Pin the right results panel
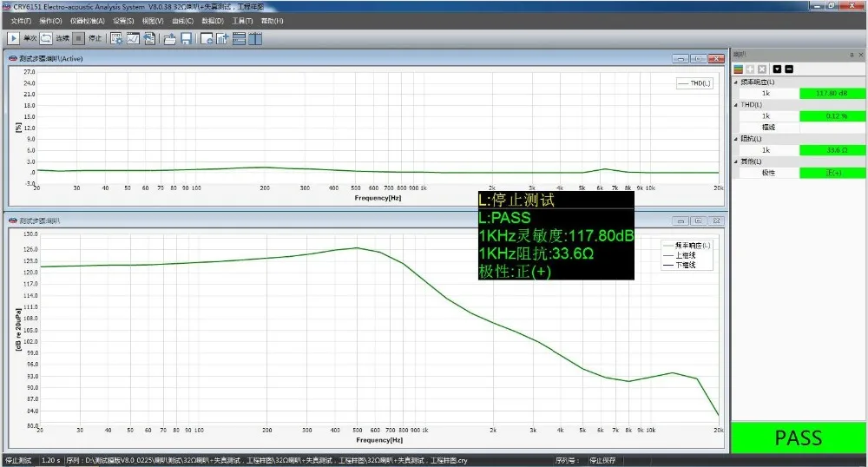This screenshot has height=467, width=868. [x=852, y=55]
